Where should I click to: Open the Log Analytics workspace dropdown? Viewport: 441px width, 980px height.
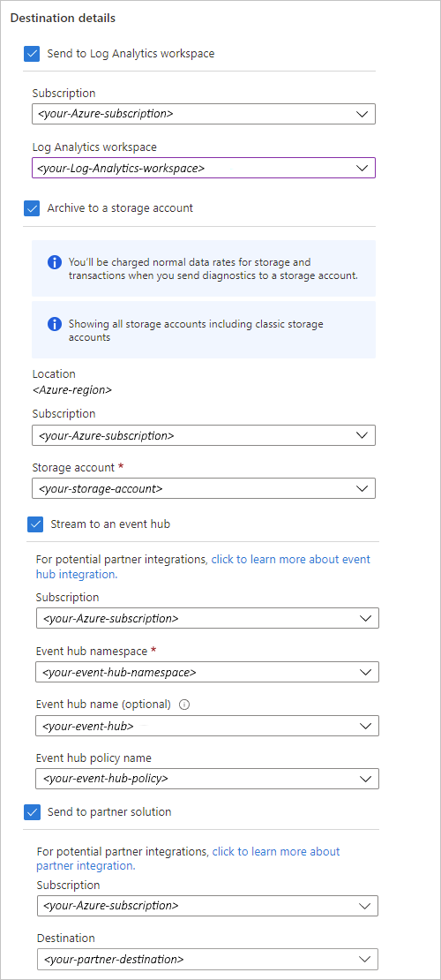204,168
